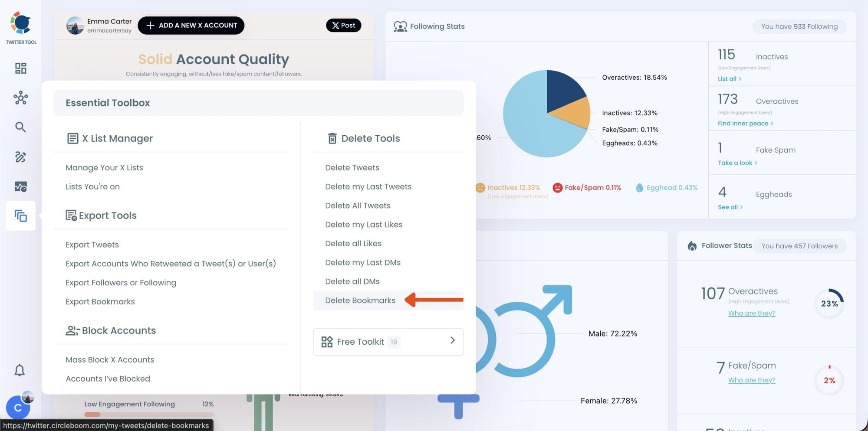Image resolution: width=868 pixels, height=431 pixels.
Task: Open the dashboard grid icon in sidebar
Action: point(21,68)
